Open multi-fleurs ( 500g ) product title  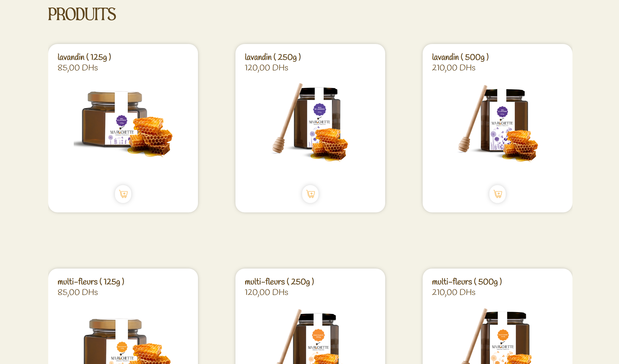click(467, 281)
